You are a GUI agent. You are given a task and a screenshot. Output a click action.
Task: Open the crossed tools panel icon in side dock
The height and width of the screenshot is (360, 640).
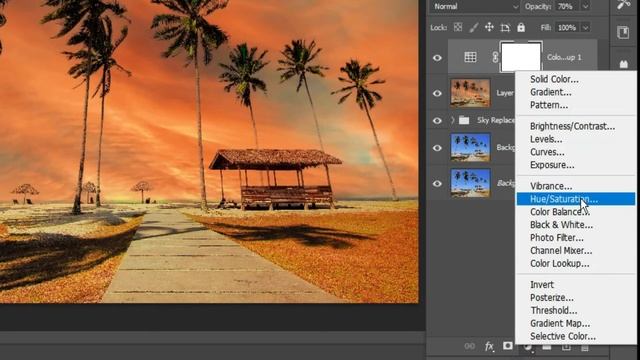623,5
